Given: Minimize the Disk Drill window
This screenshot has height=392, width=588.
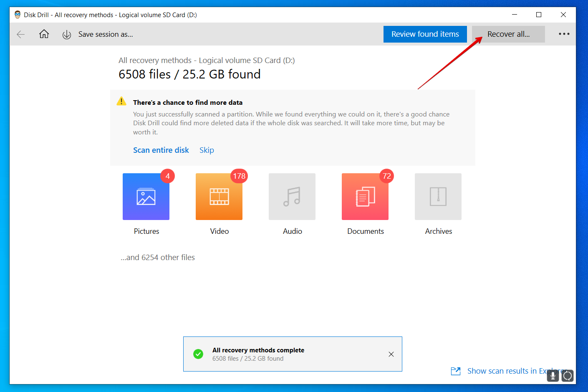Looking at the screenshot, I should [515, 15].
